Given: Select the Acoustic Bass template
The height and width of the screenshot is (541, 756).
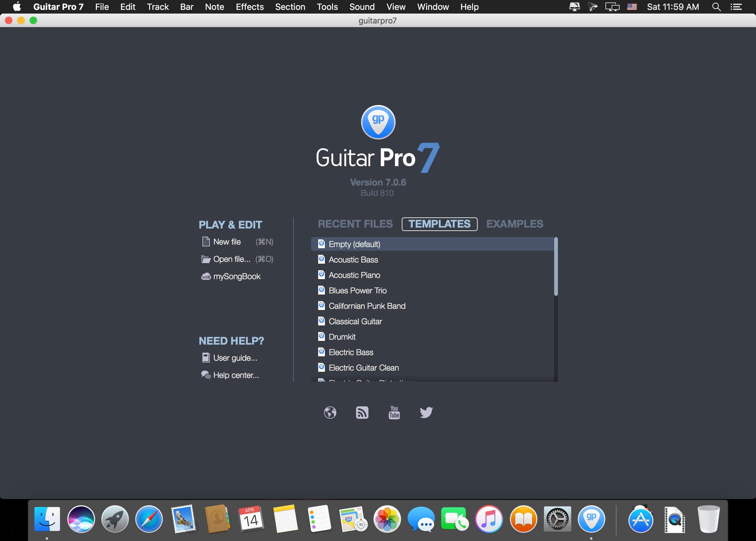Looking at the screenshot, I should click(x=353, y=259).
